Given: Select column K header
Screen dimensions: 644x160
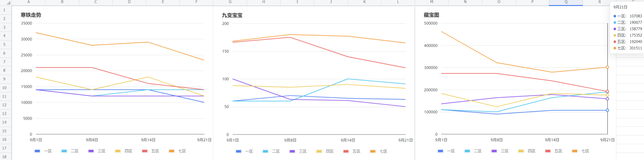Looking at the screenshot, I should tap(364, 2).
